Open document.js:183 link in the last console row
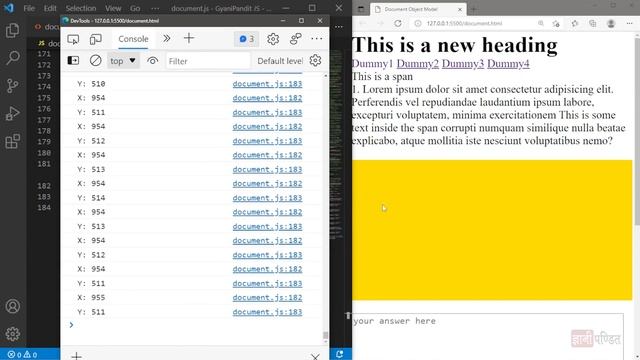This screenshot has height=360, width=640. [267, 312]
